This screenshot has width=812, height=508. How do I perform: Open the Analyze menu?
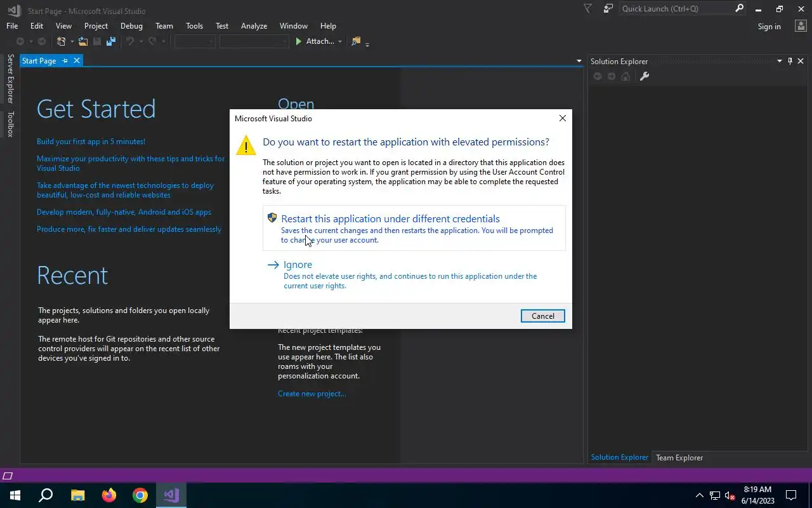tap(254, 26)
